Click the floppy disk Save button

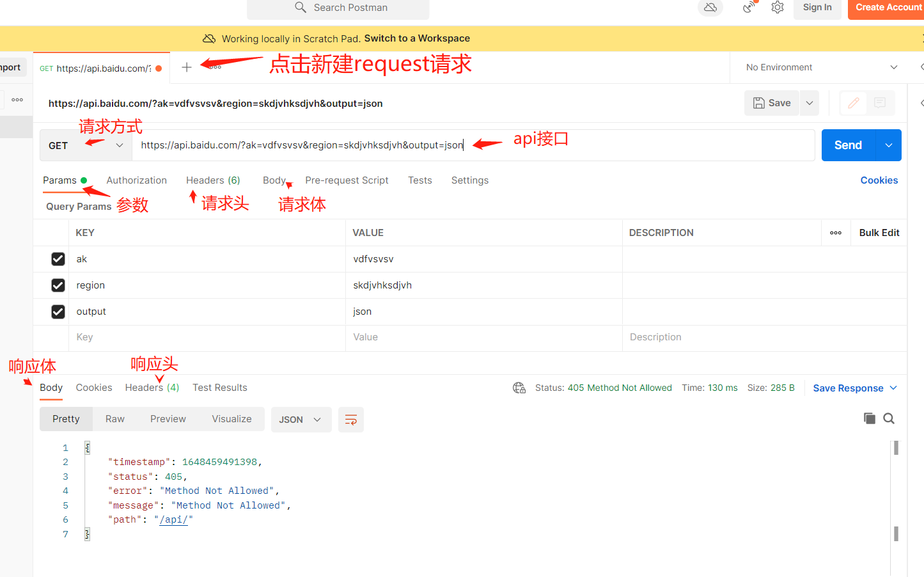[772, 103]
